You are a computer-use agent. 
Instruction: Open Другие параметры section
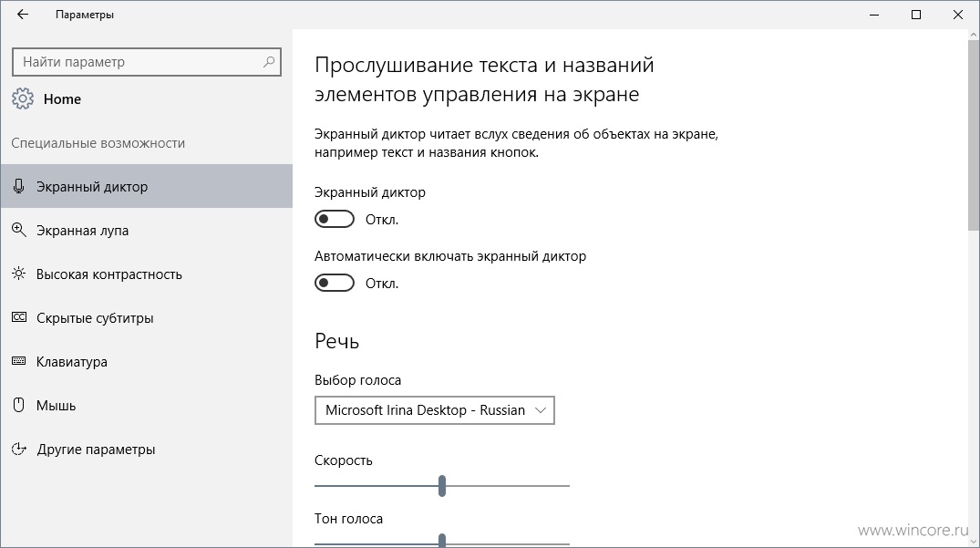click(x=146, y=449)
